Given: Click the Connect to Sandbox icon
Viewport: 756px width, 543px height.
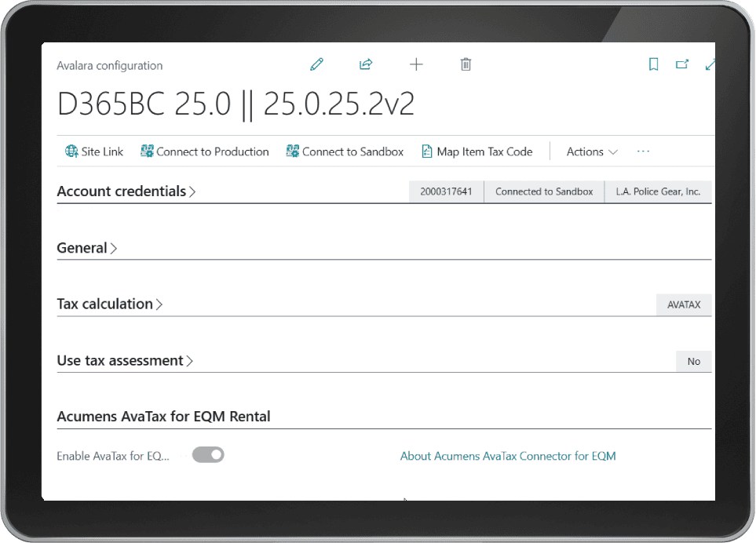Looking at the screenshot, I should click(292, 151).
